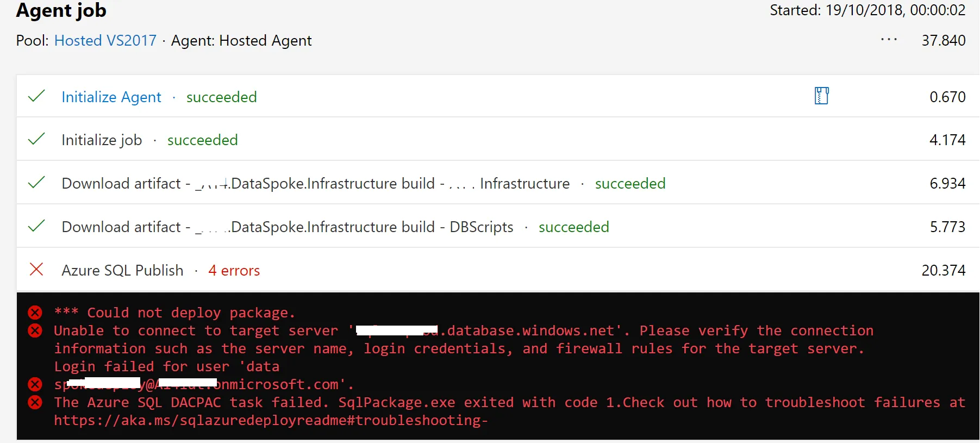Select the Download artifact DBScripts step
The height and width of the screenshot is (443, 980).
(x=287, y=227)
